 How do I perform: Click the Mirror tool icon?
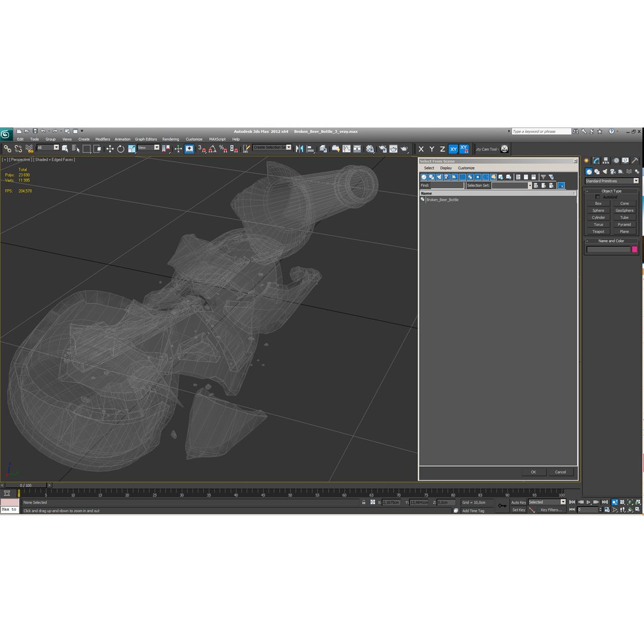pos(299,149)
